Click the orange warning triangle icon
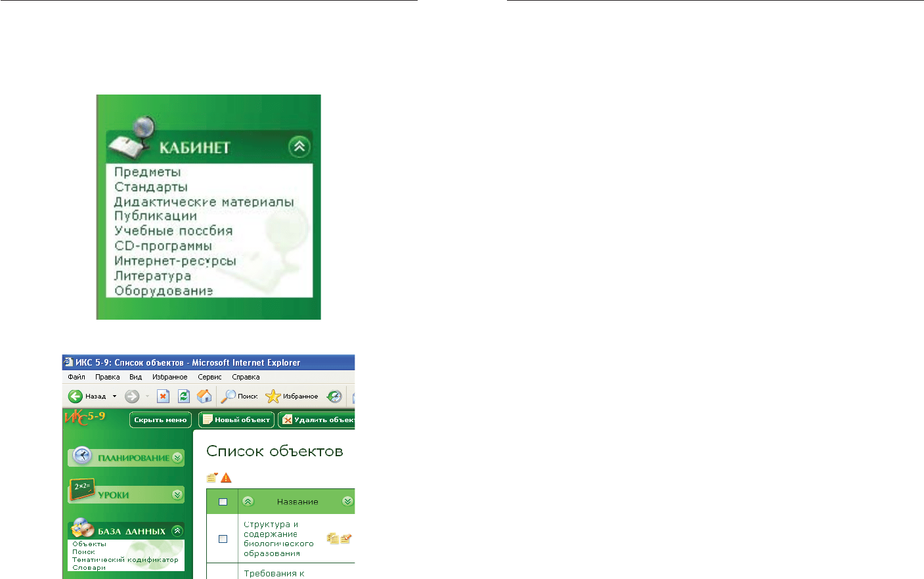 pos(226,478)
